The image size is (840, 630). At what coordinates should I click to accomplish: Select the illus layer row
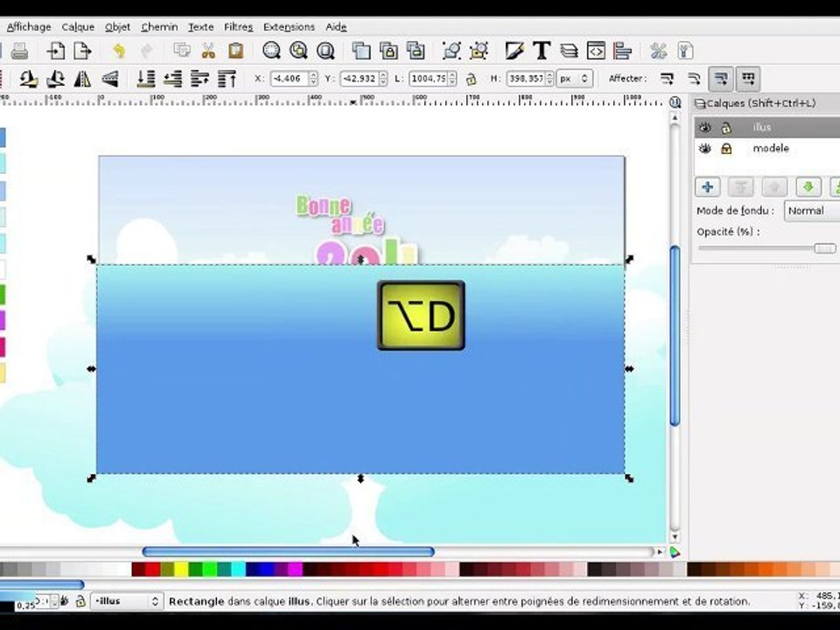coord(767,128)
